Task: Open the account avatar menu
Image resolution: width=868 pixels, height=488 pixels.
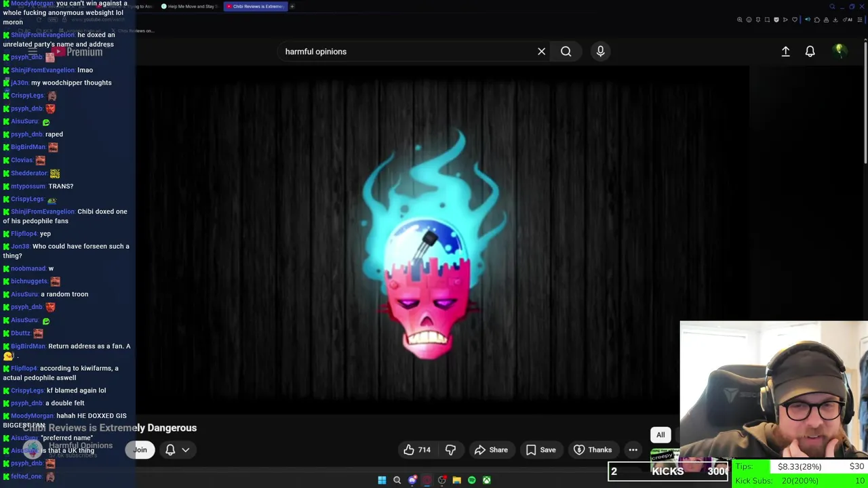Action: tap(840, 52)
